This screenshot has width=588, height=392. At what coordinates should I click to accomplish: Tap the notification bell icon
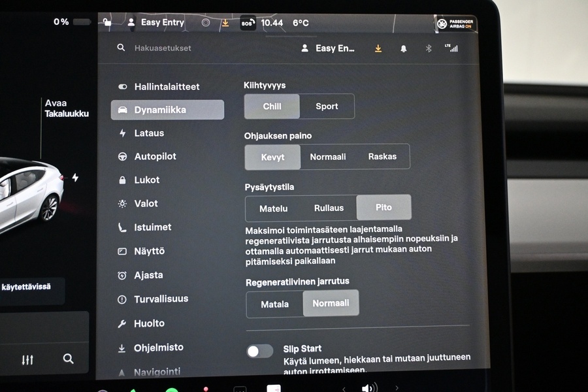tap(403, 48)
